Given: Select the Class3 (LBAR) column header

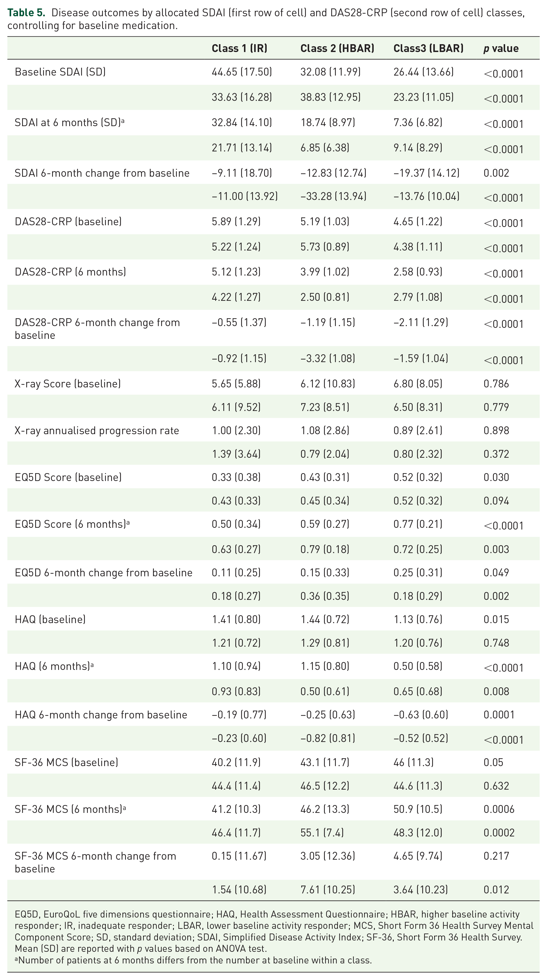Looking at the screenshot, I should point(429,48).
